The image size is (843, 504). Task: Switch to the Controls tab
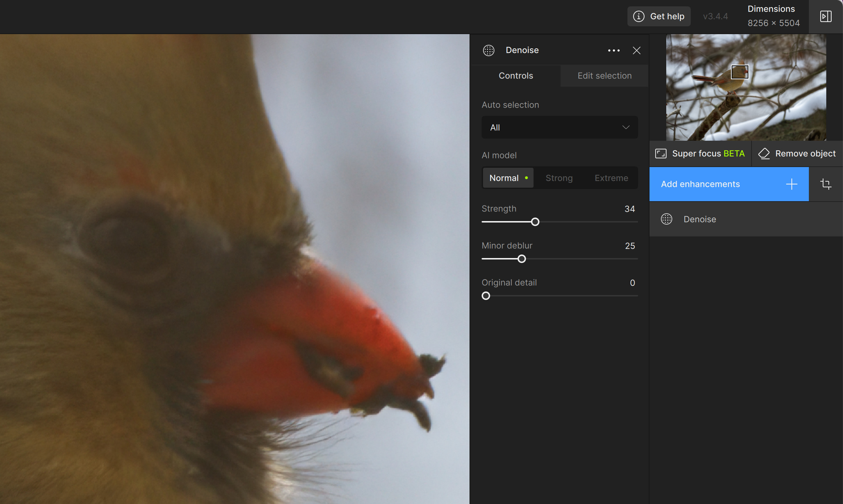[515, 76]
